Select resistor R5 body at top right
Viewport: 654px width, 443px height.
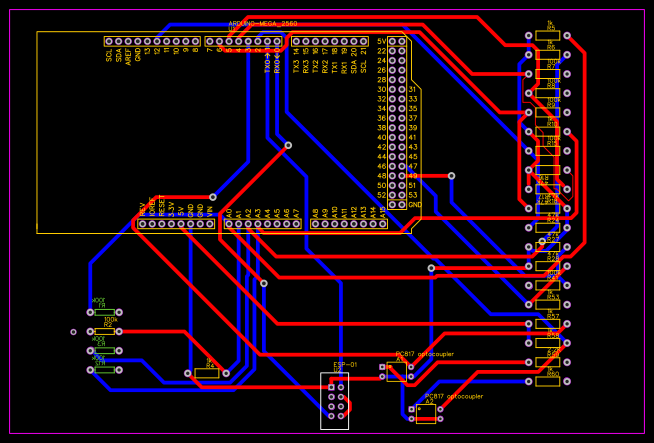point(548,35)
